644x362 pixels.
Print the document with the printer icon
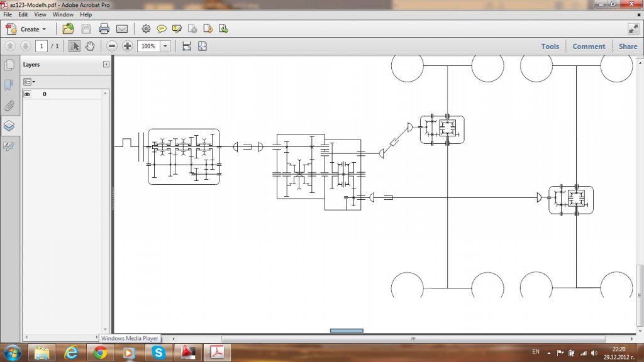104,29
